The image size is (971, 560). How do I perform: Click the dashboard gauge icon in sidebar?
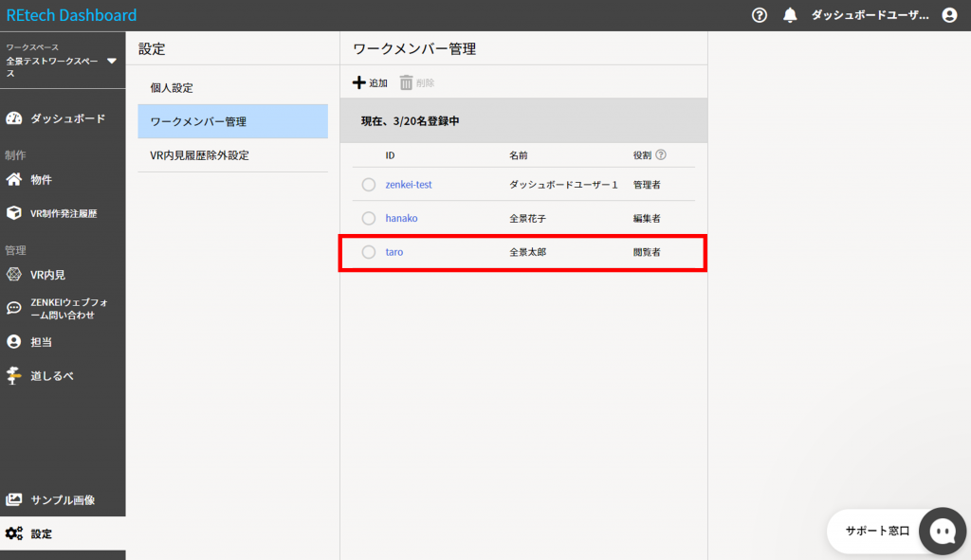click(13, 118)
